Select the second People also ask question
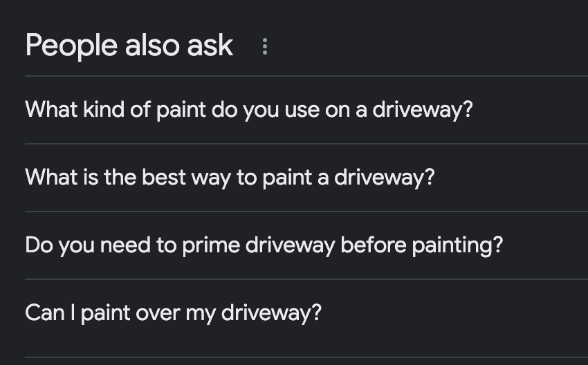Viewport: 588px width, 365px height. click(230, 178)
